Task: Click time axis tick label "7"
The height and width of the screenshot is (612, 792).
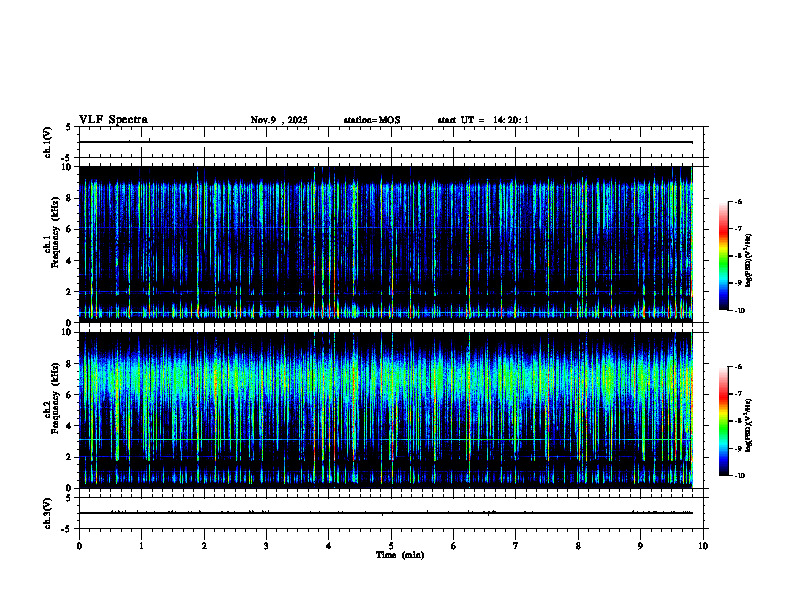Action: click(516, 546)
